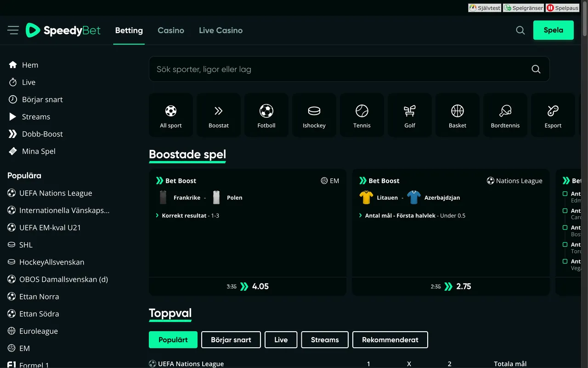588x368 pixels.
Task: Open the Live Casino tab
Action: (x=220, y=30)
